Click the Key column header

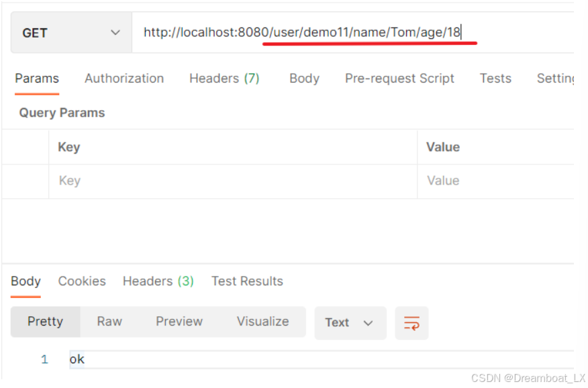pos(69,147)
